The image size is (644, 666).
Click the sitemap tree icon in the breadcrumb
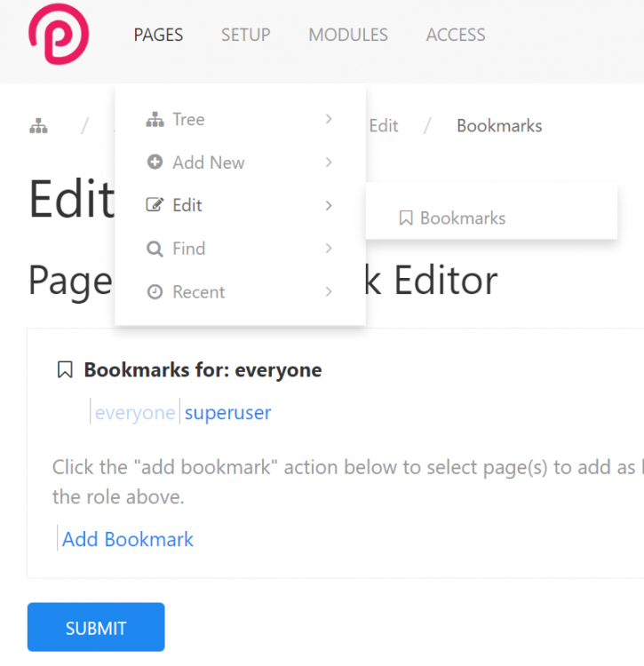click(38, 126)
